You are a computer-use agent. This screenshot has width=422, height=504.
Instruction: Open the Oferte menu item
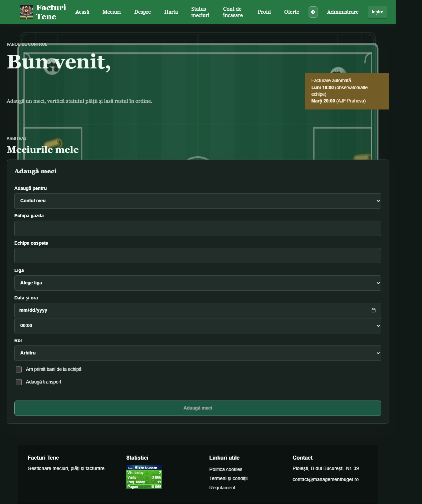tap(292, 12)
